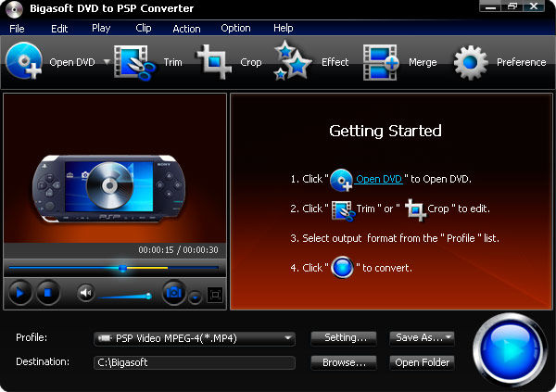This screenshot has width=556, height=392.
Task: Click the Destination path field
Action: tap(195, 362)
